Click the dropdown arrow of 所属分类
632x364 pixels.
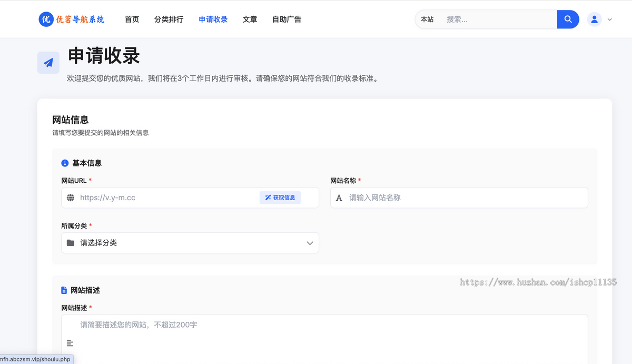pyautogui.click(x=310, y=243)
